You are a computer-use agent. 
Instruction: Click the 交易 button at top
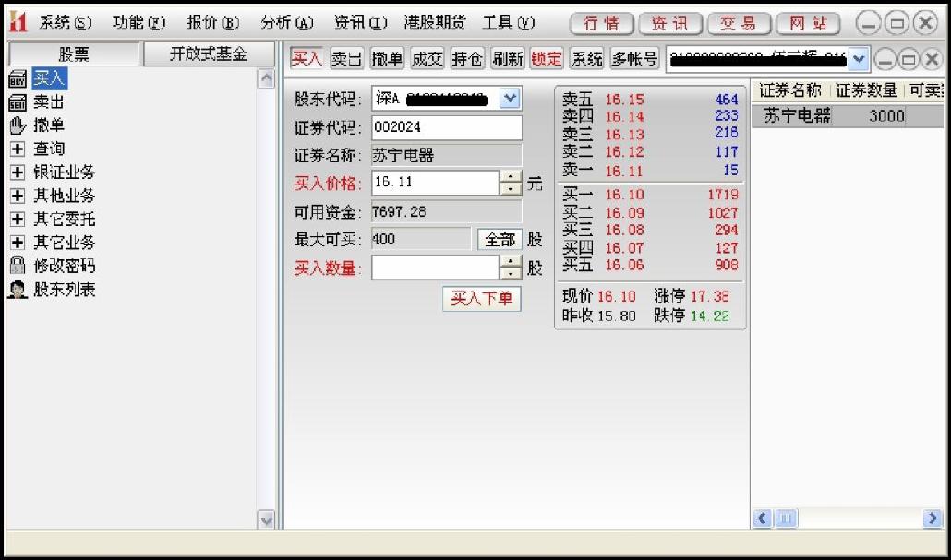[740, 24]
